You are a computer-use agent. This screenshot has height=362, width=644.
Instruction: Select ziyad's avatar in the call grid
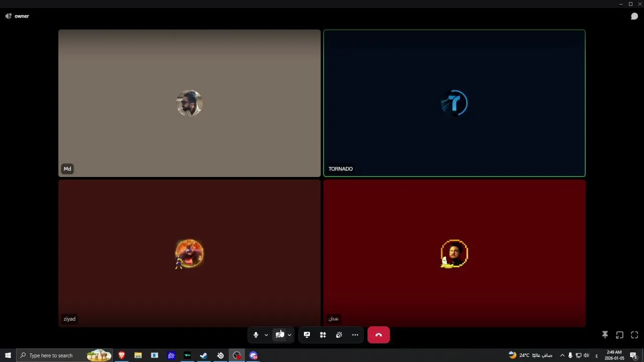(189, 253)
